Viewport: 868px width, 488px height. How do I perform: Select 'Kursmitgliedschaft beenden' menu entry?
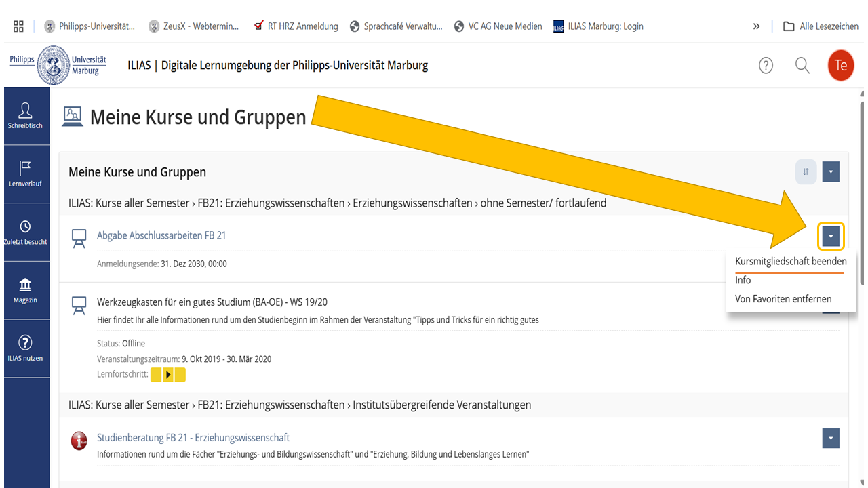(x=790, y=261)
